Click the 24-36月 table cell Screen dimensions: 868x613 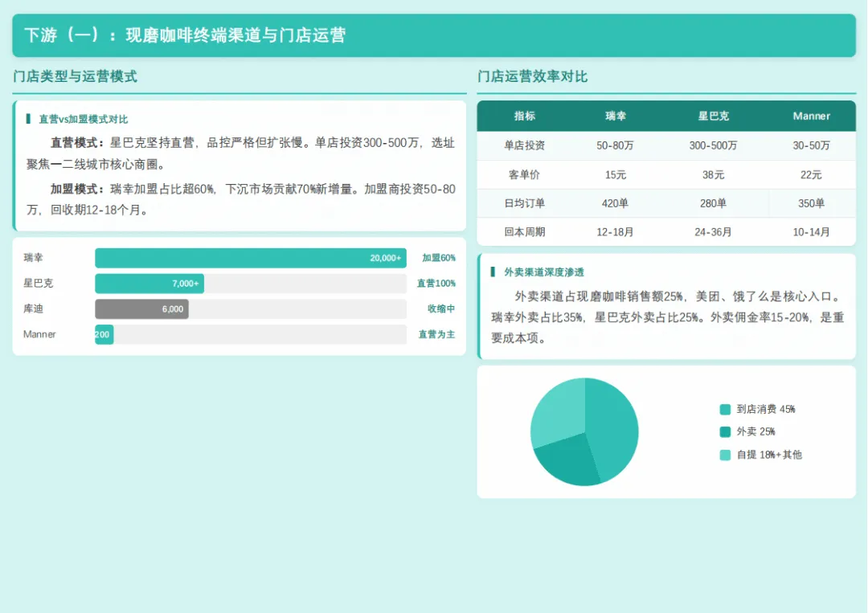click(x=713, y=232)
